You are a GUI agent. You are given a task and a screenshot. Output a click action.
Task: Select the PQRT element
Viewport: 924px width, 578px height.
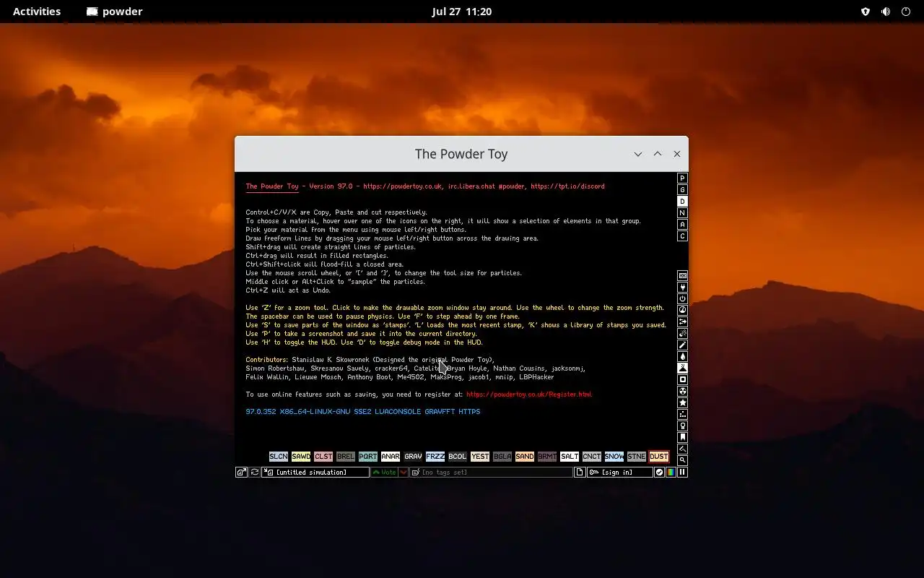point(368,457)
